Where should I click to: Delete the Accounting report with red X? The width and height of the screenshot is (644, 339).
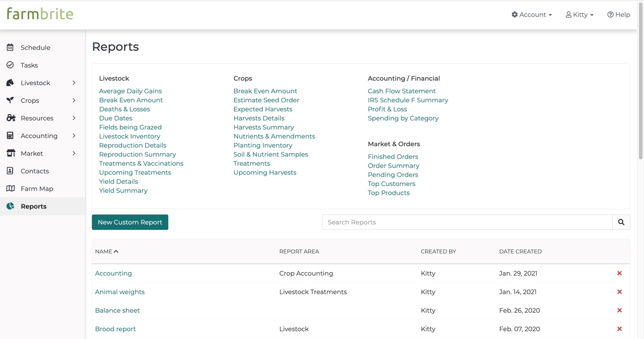(x=620, y=273)
